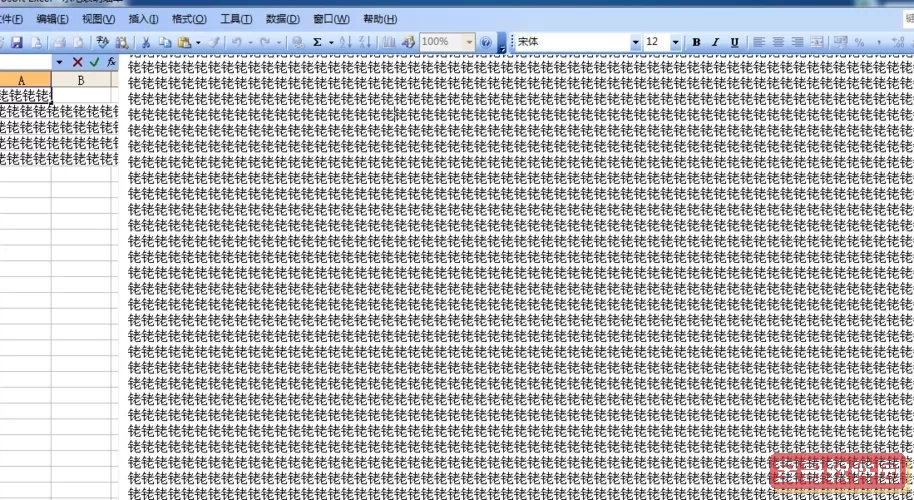This screenshot has width=914, height=500.
Task: Click cell A1 containing 铑 characters
Action: 25,96
